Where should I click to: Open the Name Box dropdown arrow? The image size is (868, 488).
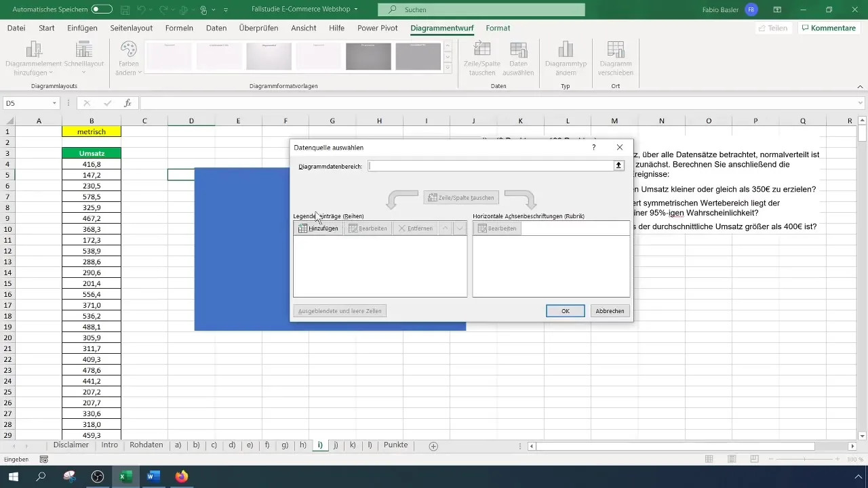pos(54,103)
